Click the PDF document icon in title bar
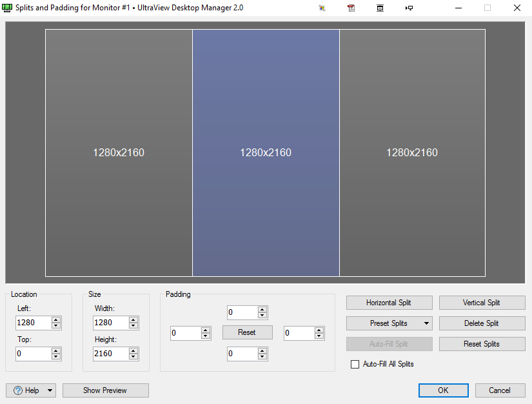Image resolution: width=532 pixels, height=404 pixels. point(351,8)
